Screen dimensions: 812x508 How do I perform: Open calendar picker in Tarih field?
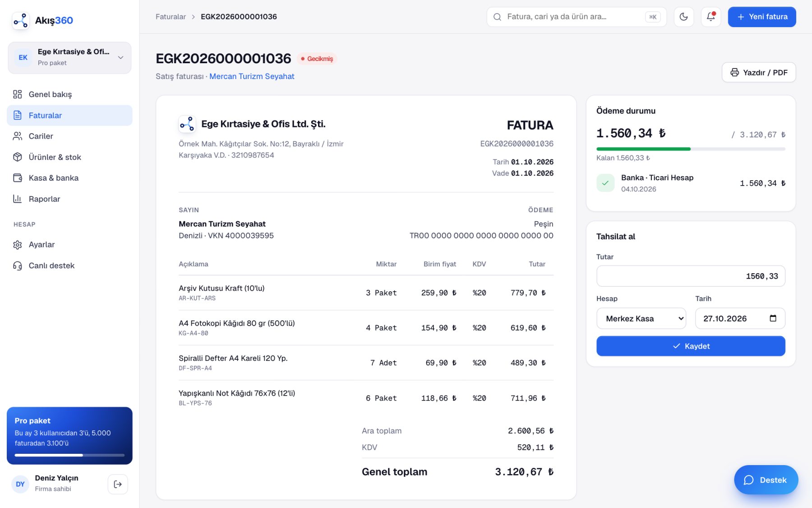coord(773,318)
